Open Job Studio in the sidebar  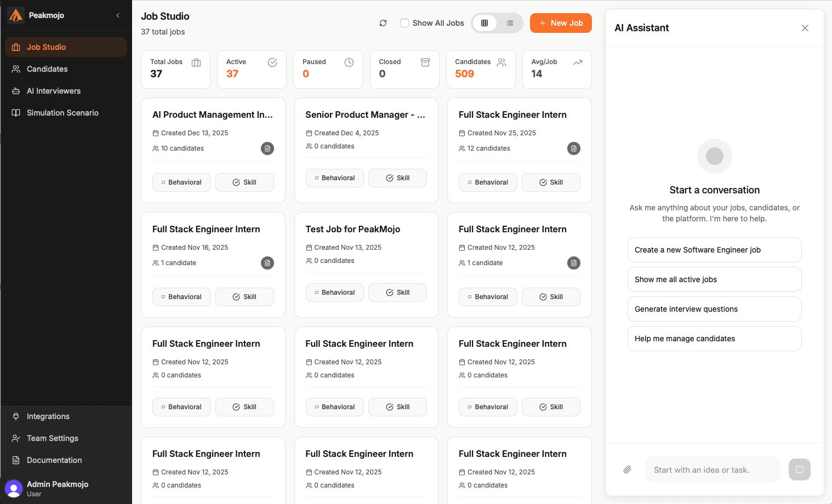66,47
